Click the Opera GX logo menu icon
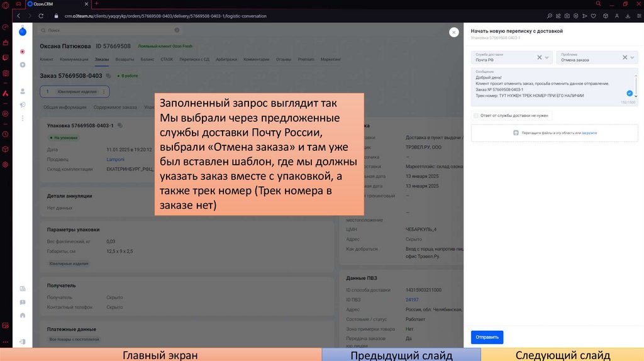This screenshot has height=361, width=644. coord(6,5)
